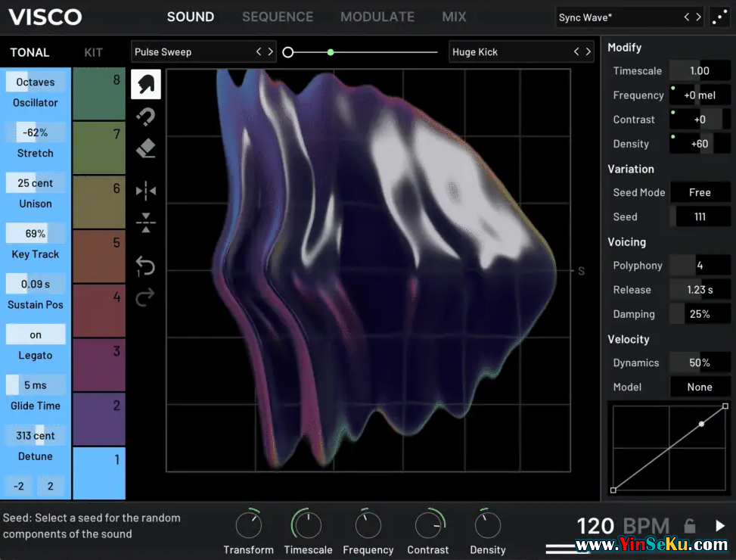Click the horizontal mirror flip icon
The height and width of the screenshot is (560, 736).
tap(146, 191)
